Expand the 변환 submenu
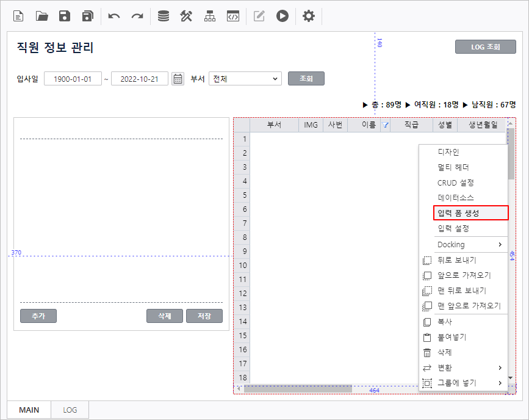Screen dimensions: 529x420 (470, 367)
